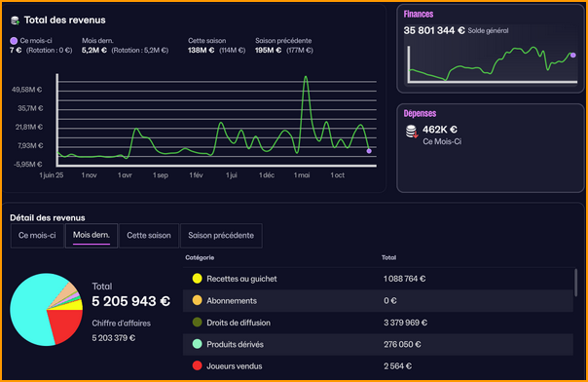This screenshot has width=588, height=382.
Task: Open the Dépenses panel title
Action: (x=420, y=113)
